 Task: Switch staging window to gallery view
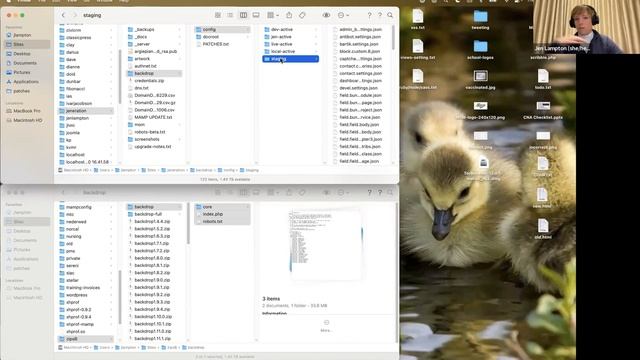(256, 15)
